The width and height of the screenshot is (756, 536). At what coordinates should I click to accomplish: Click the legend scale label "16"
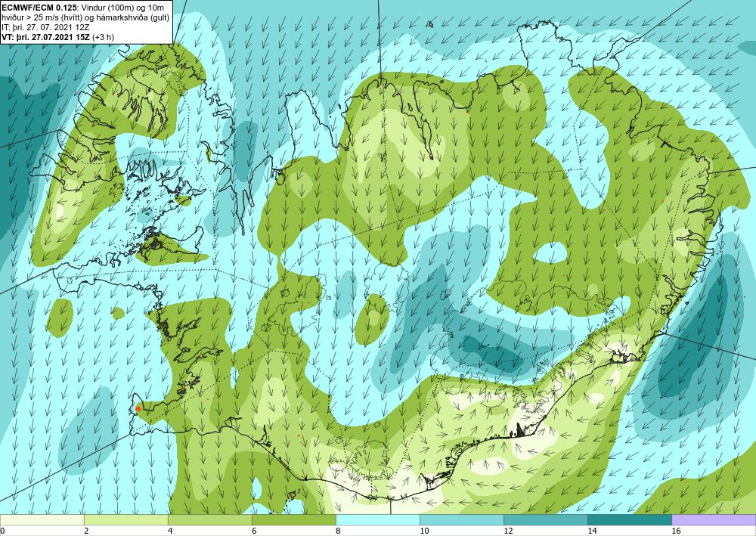pyautogui.click(x=676, y=531)
